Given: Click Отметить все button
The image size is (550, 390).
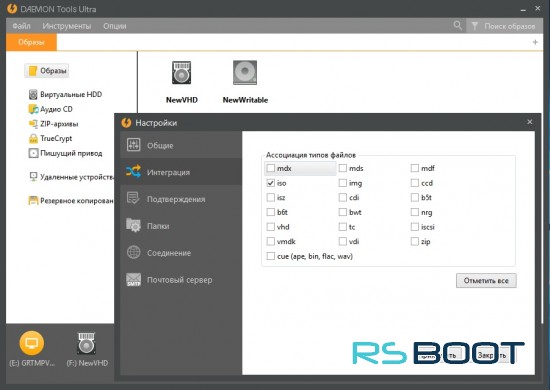Looking at the screenshot, I should (x=486, y=281).
